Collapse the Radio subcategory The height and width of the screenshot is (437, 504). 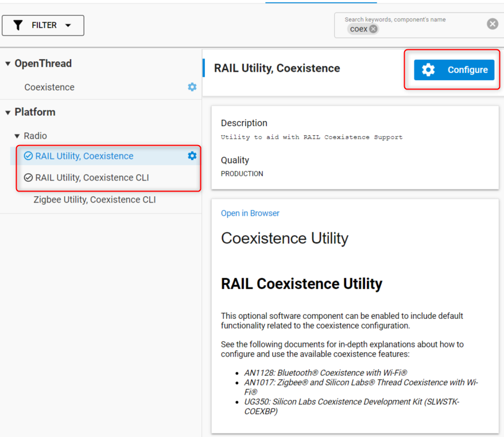point(17,136)
